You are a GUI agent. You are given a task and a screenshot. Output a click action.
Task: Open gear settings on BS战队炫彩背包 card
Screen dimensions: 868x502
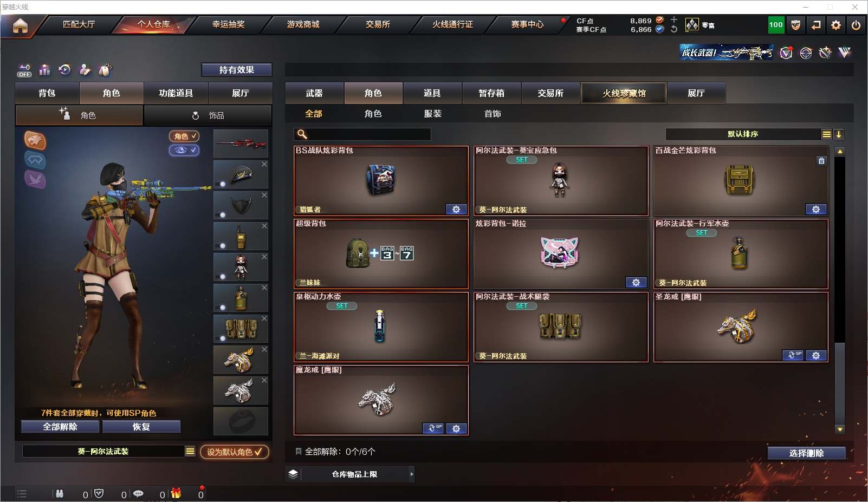(456, 209)
